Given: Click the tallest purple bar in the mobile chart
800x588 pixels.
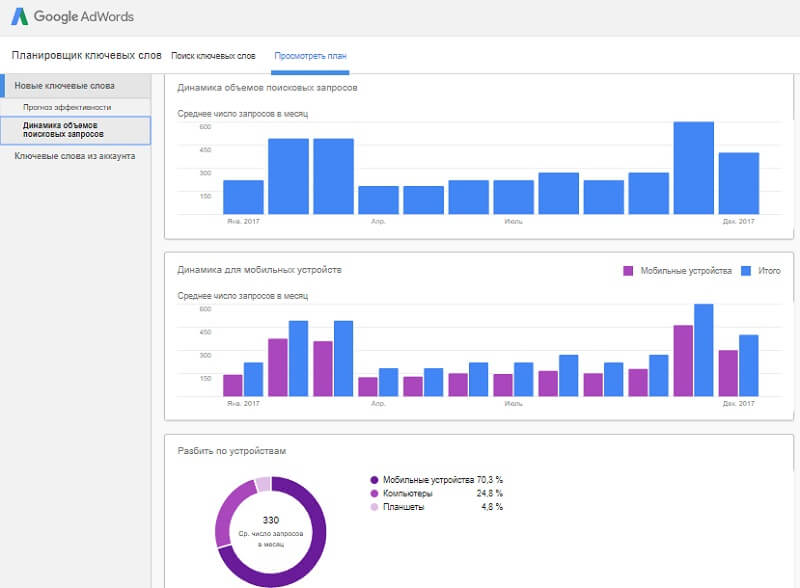Looking at the screenshot, I should point(683,361).
